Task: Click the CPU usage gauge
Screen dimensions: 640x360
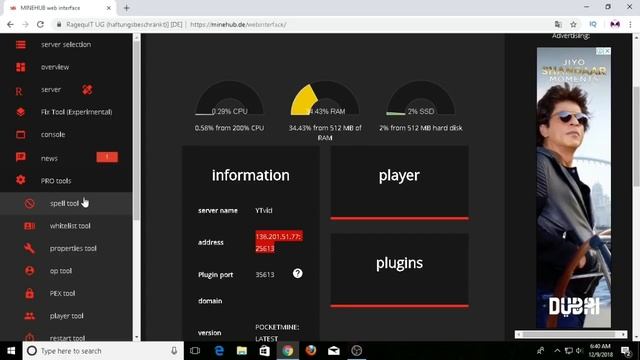Action: 229,98
